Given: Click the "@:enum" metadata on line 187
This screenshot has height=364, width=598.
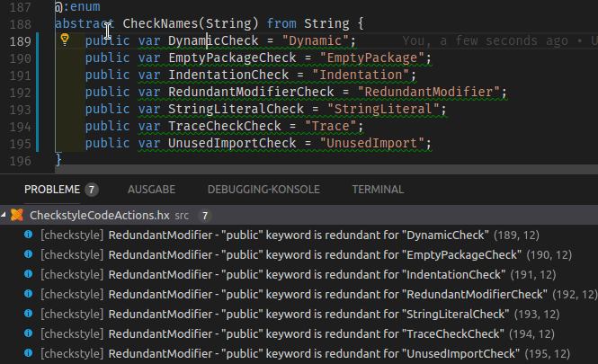Looking at the screenshot, I should 76,5.
